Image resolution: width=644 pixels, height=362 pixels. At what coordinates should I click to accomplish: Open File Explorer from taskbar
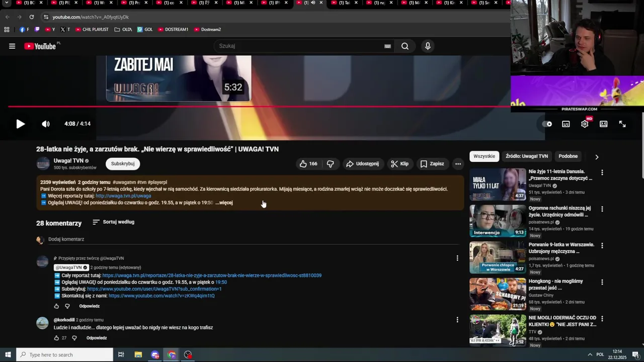tap(138, 355)
